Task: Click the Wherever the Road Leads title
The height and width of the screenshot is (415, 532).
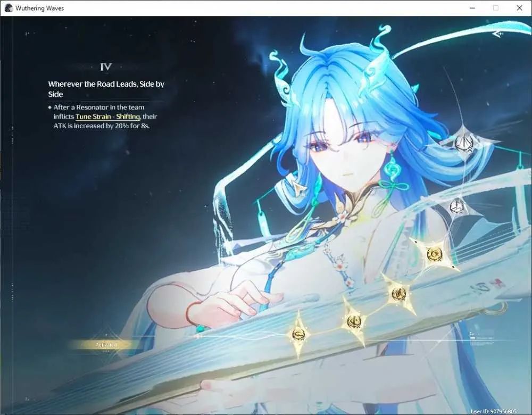Action: (x=106, y=89)
